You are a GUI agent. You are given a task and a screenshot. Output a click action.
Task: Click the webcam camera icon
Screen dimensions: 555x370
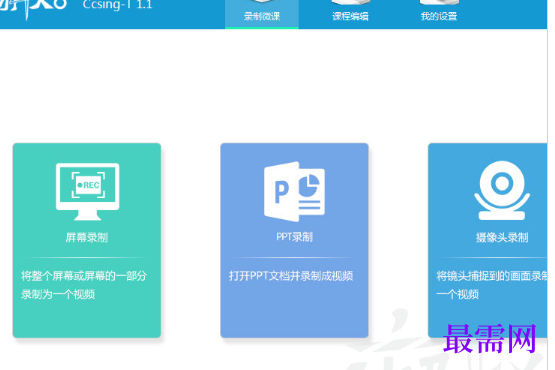502,191
